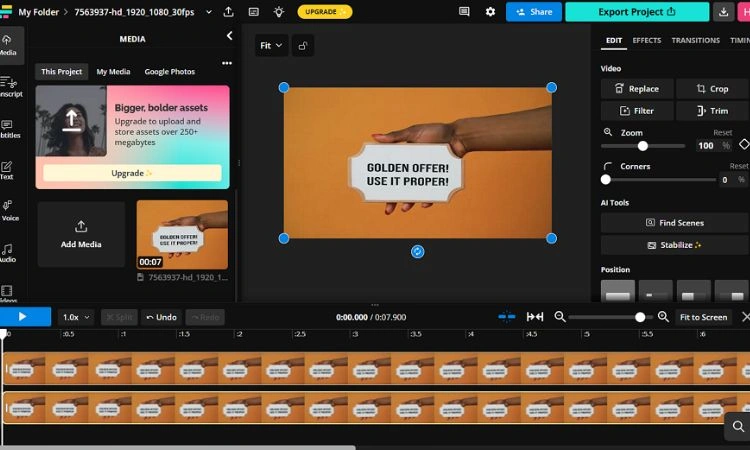
Task: Click the Zoom slider handle
Action: click(643, 146)
